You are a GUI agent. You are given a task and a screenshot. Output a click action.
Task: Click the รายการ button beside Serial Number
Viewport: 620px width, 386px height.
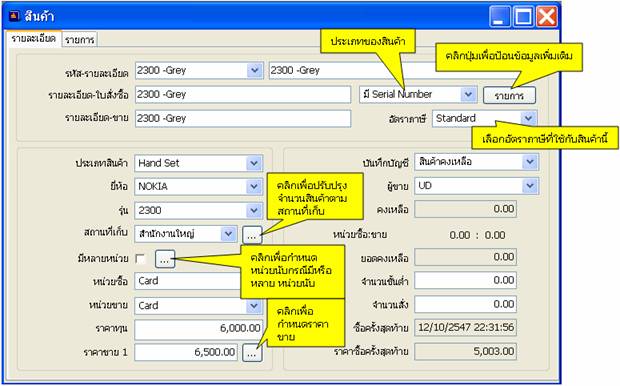pos(509,95)
